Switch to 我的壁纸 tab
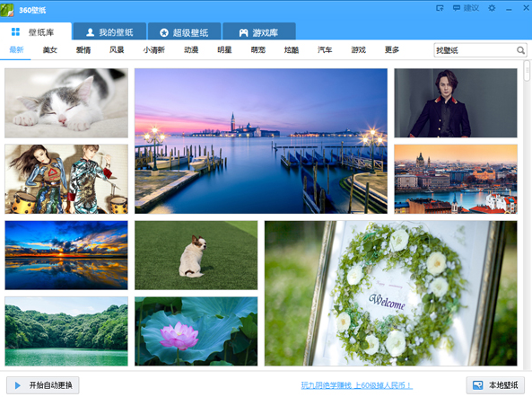 pyautogui.click(x=109, y=32)
